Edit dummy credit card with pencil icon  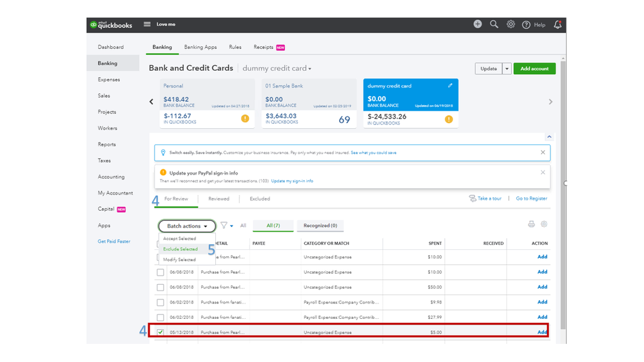point(450,86)
